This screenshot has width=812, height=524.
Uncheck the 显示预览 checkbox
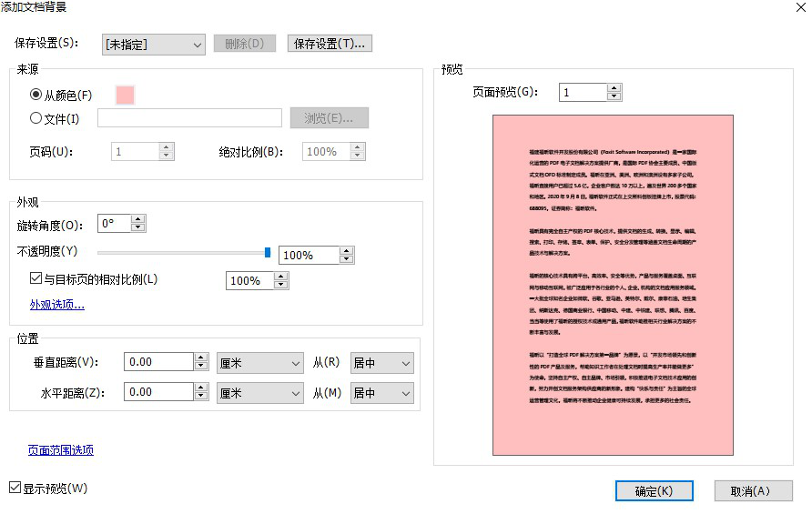(14, 488)
